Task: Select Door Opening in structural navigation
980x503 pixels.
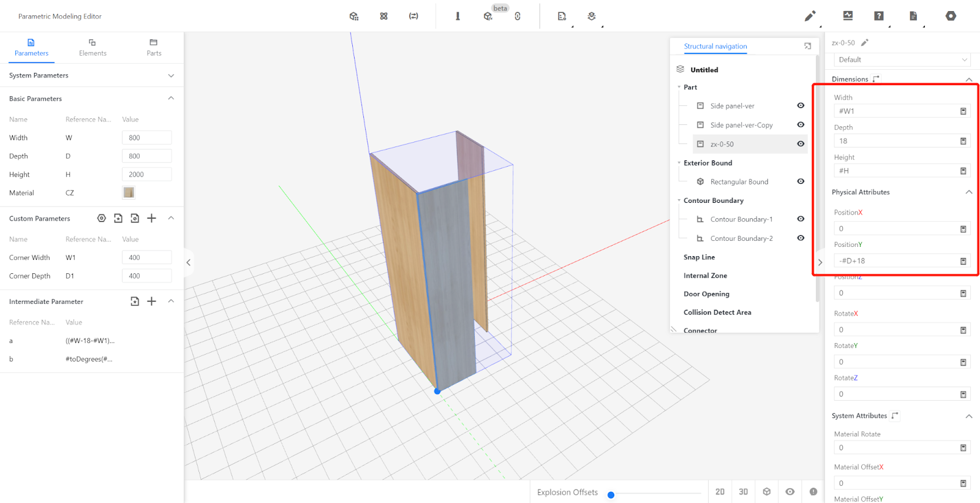Action: (x=706, y=294)
